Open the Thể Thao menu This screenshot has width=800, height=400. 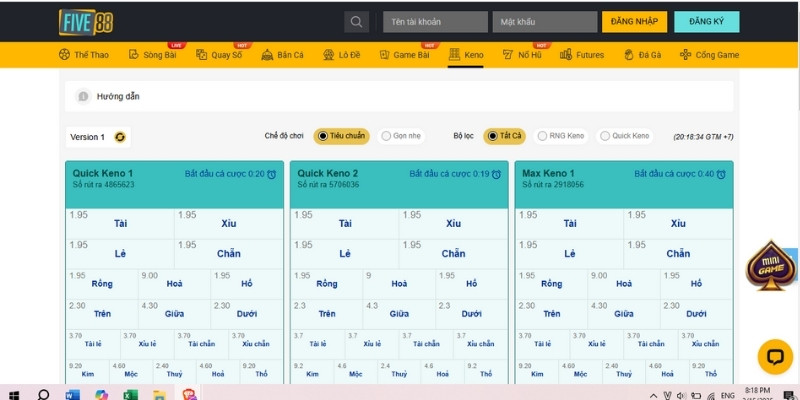[84, 55]
